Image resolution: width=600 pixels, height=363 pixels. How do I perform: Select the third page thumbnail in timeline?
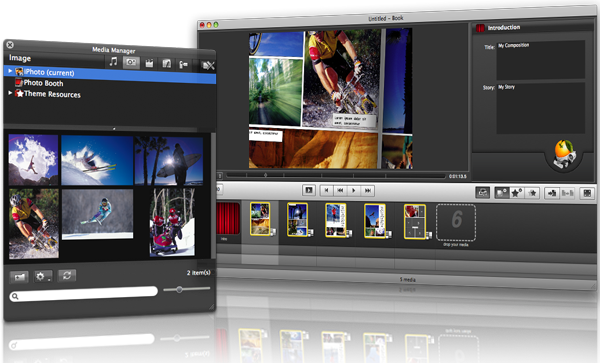pos(336,220)
